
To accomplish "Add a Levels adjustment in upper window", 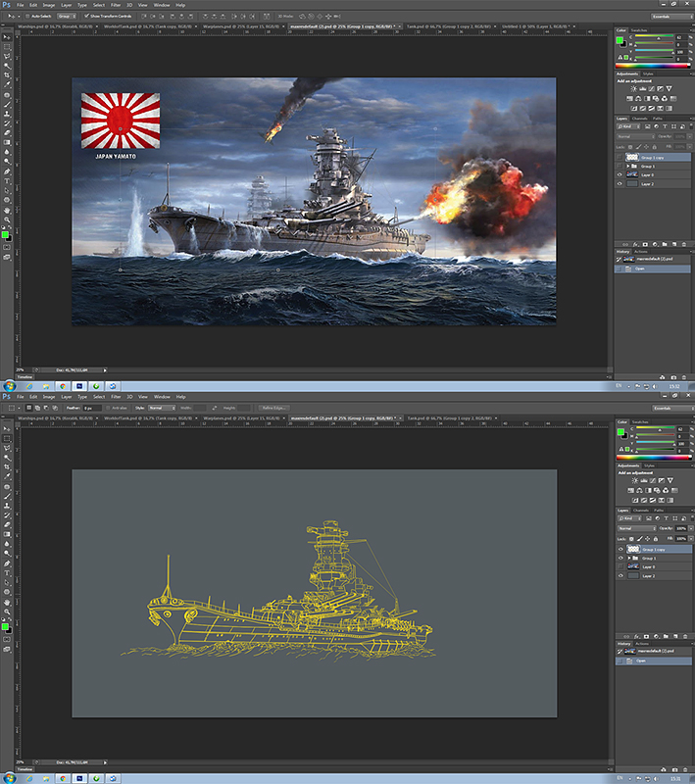I will click(x=642, y=88).
